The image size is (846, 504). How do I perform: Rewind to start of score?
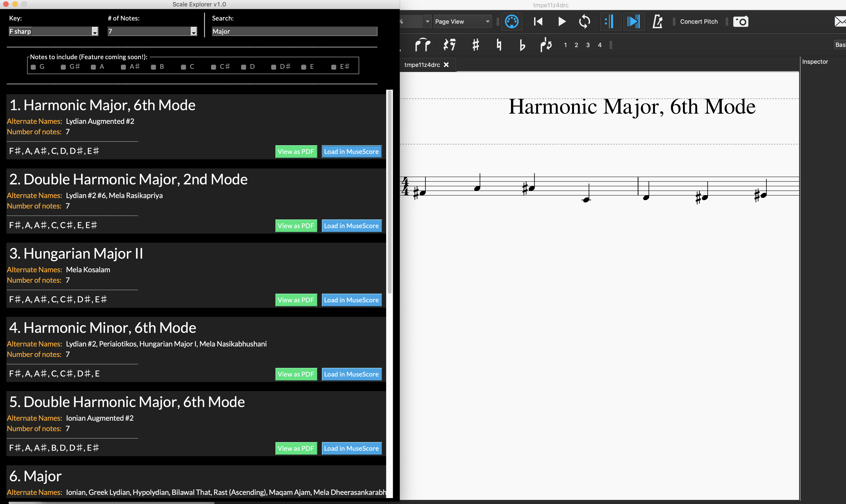click(x=538, y=22)
